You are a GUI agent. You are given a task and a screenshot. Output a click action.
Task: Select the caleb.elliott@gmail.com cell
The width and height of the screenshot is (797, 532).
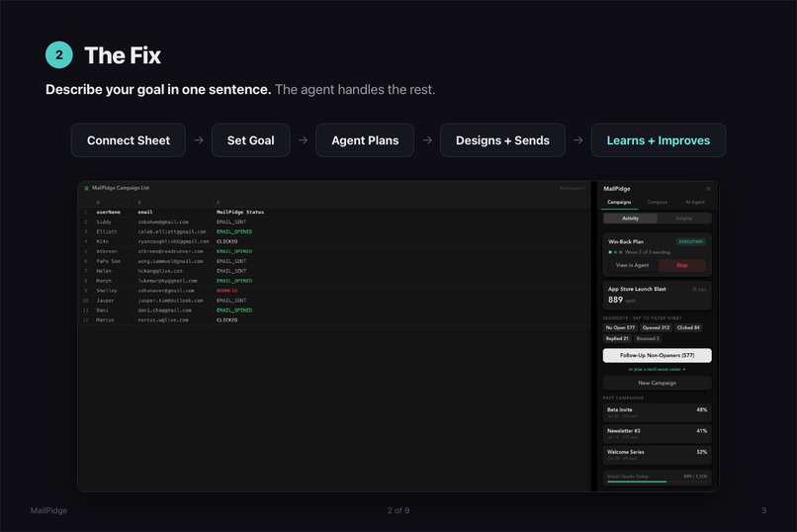coord(172,231)
